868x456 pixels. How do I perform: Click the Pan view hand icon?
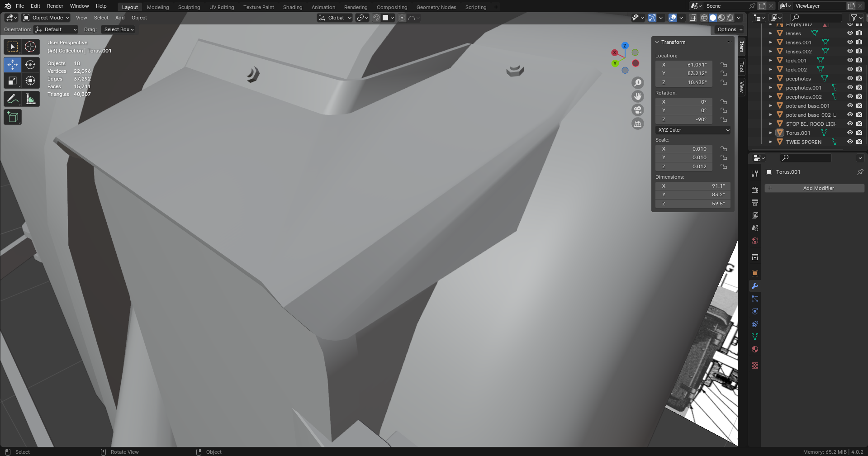click(x=638, y=96)
